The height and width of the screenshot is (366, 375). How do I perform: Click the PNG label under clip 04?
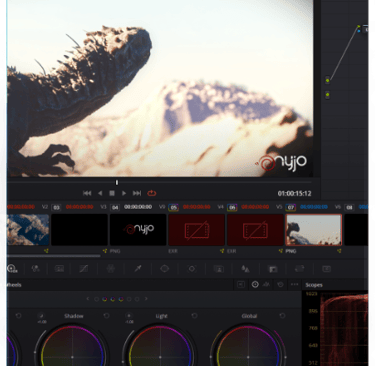(115, 251)
